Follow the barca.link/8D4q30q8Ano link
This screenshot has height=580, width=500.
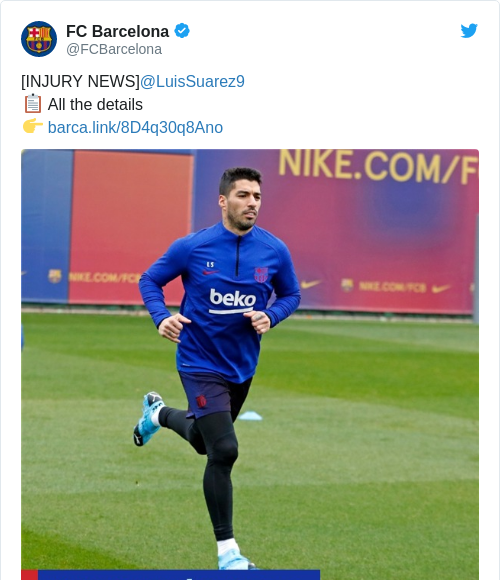[x=135, y=127]
